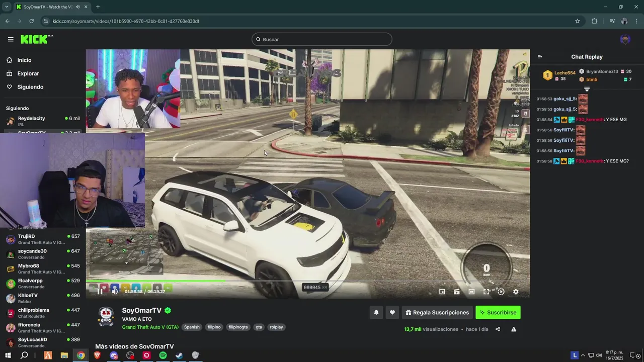Open Brave browser from taskbar

(x=97, y=355)
